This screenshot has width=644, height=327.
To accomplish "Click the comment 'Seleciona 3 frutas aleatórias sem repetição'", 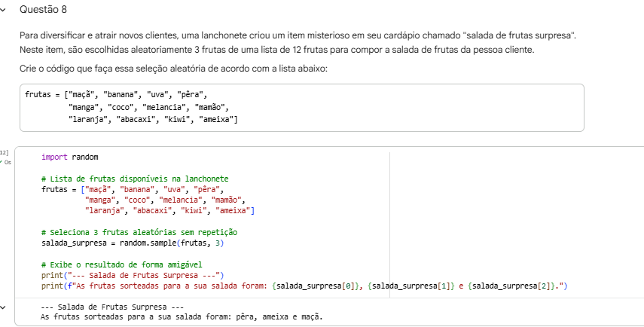I will point(139,233).
